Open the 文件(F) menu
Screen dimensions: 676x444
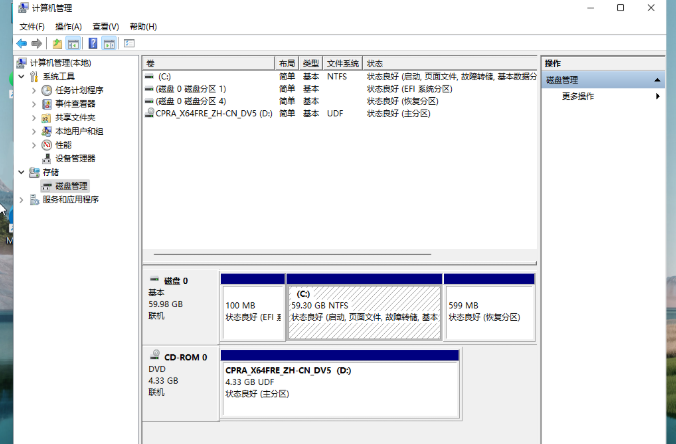32,26
